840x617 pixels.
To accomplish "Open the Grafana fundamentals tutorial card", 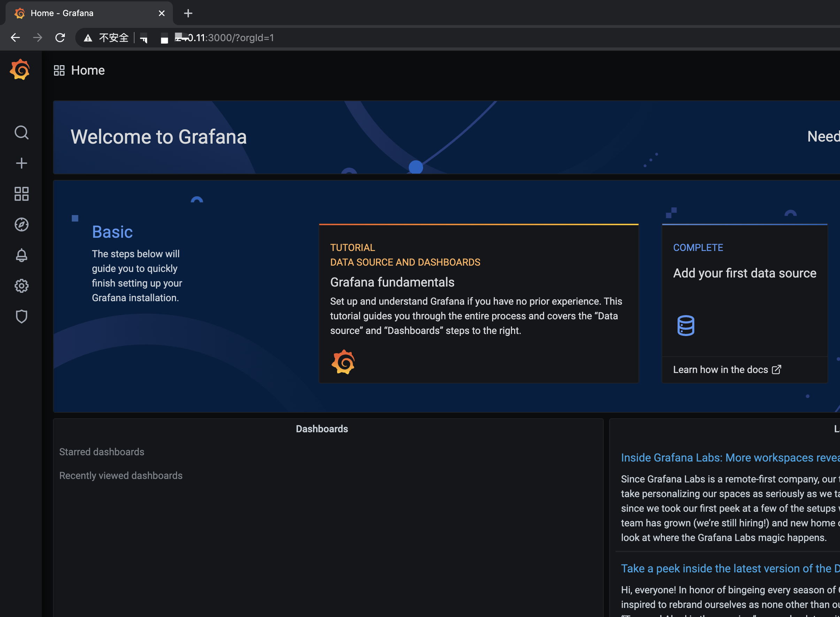I will 478,303.
